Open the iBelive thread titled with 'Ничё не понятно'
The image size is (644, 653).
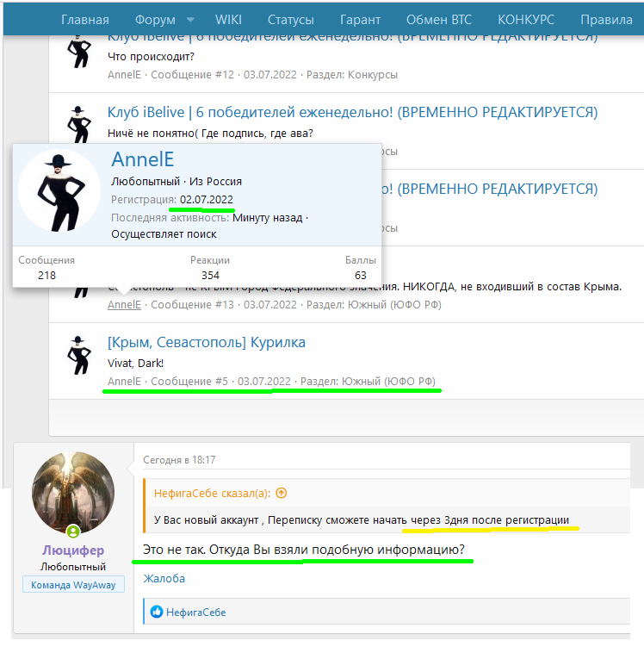pyautogui.click(x=352, y=112)
